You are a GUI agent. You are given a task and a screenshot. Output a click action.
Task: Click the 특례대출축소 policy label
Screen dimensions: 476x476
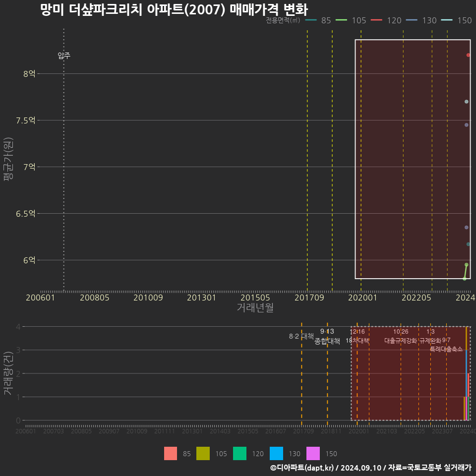tap(446, 349)
